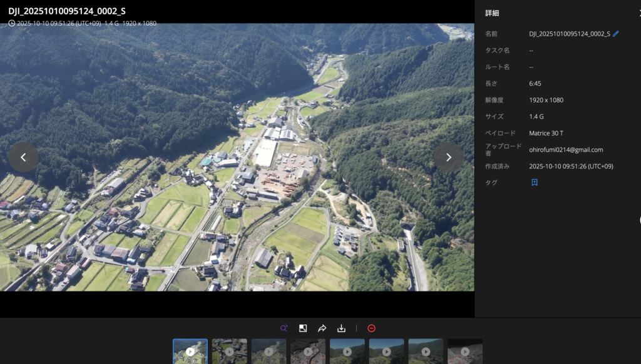The height and width of the screenshot is (364, 641).
Task: Play the seventh thumbnail video
Action: click(426, 351)
